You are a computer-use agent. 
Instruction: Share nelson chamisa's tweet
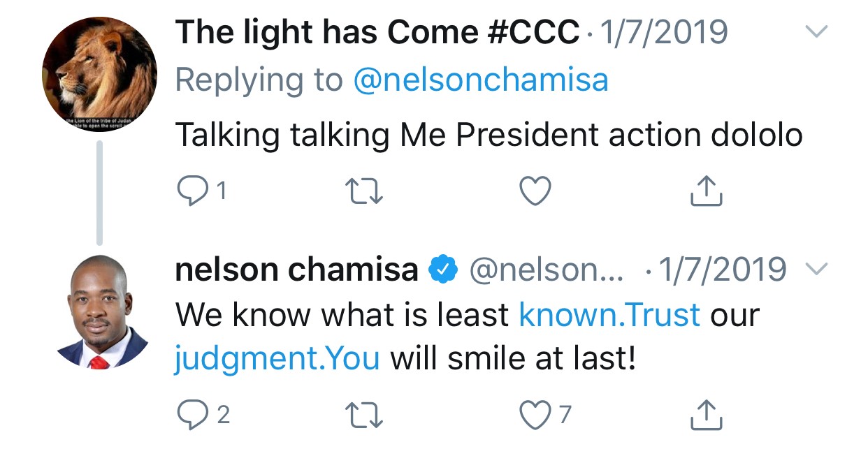(x=706, y=415)
